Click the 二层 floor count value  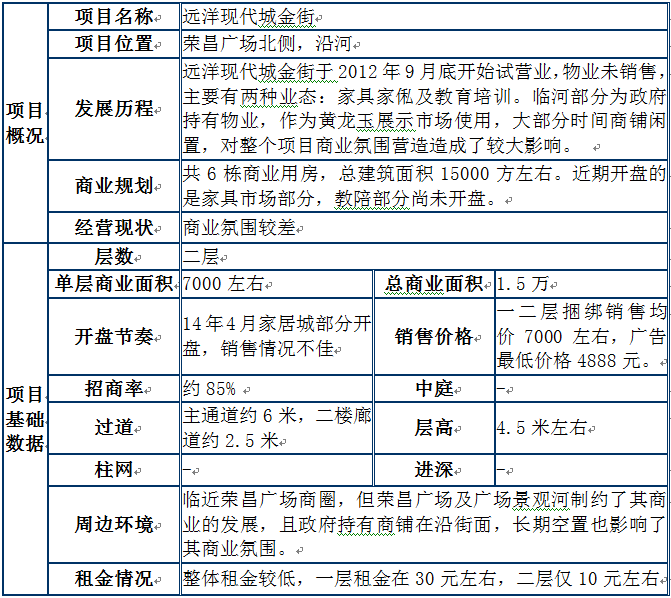pyautogui.click(x=201, y=257)
